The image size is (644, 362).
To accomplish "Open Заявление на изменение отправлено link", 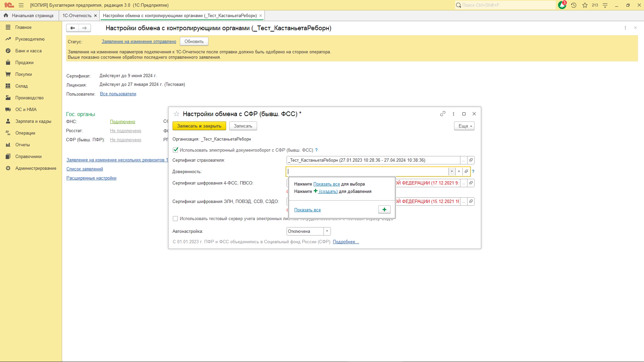I will click(139, 42).
